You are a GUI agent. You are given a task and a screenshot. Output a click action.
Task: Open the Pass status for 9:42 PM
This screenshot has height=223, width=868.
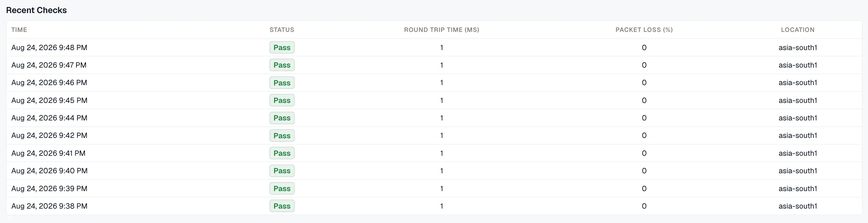coord(282,136)
